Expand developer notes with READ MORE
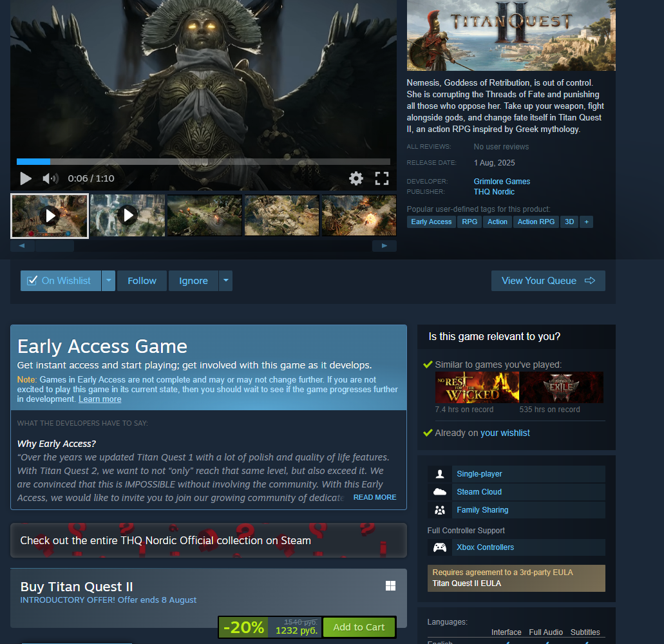 (x=375, y=498)
